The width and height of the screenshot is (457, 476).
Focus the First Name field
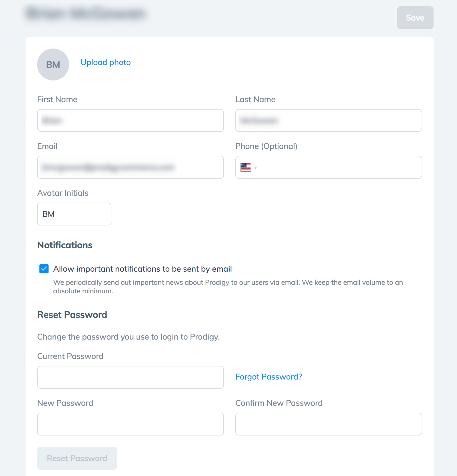pos(131,120)
